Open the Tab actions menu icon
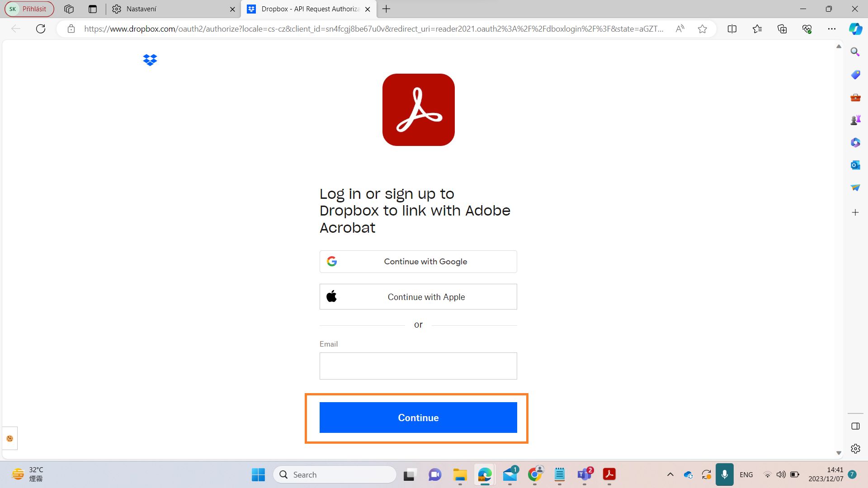Viewport: 868px width, 488px height. pyautogui.click(x=93, y=9)
